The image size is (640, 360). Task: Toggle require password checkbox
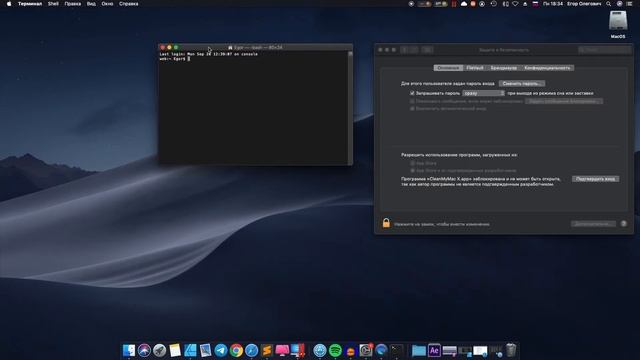[x=412, y=93]
